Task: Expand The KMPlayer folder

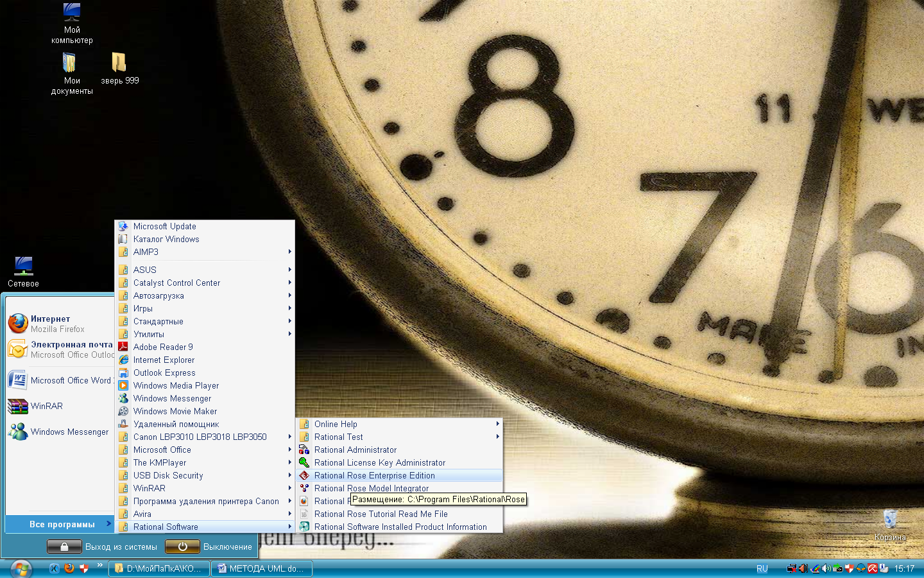Action: [x=205, y=462]
